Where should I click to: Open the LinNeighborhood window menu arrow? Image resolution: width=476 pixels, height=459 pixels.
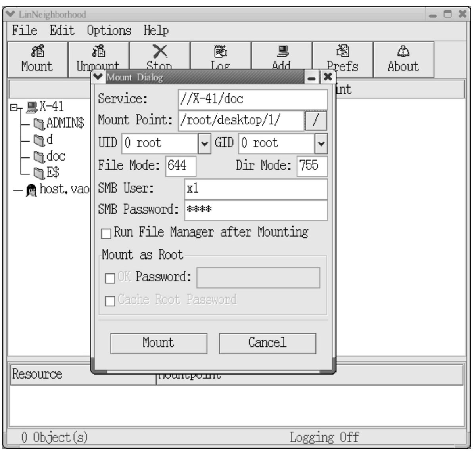click(x=11, y=14)
